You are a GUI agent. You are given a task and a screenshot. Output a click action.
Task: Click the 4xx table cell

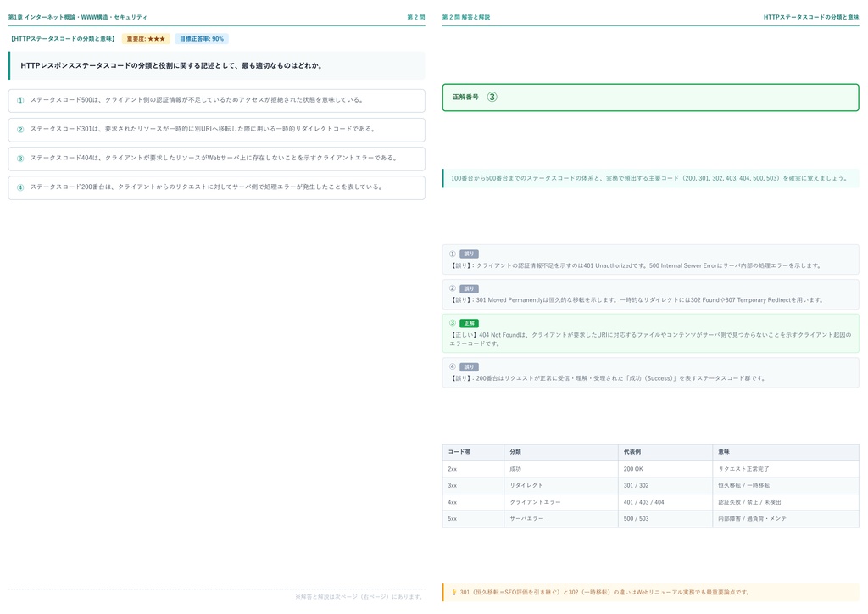pyautogui.click(x=473, y=502)
